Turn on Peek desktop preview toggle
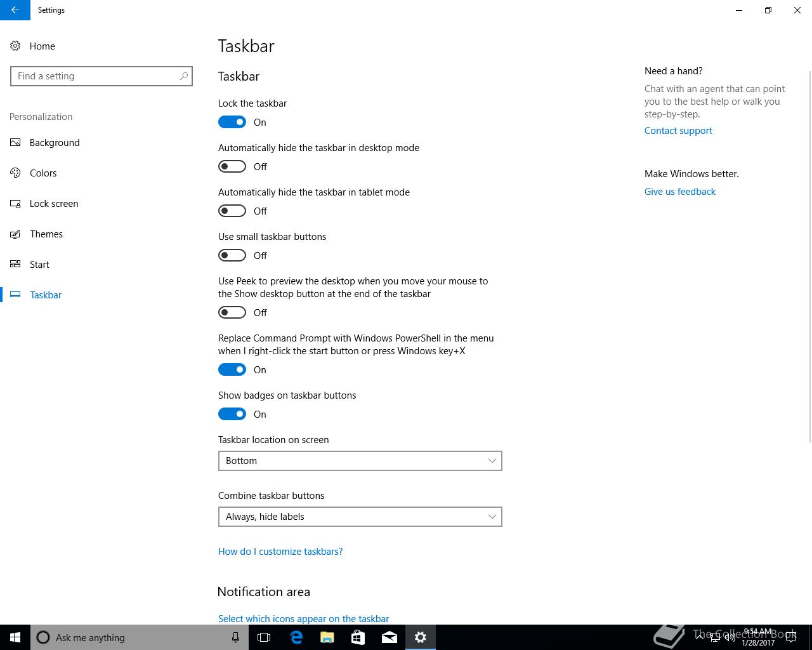The width and height of the screenshot is (812, 650). click(232, 312)
